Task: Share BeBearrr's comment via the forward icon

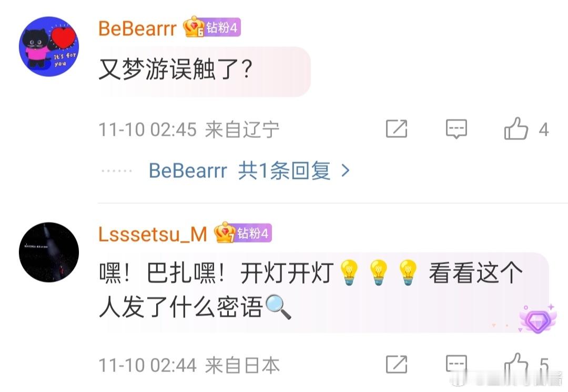Action: [x=397, y=128]
